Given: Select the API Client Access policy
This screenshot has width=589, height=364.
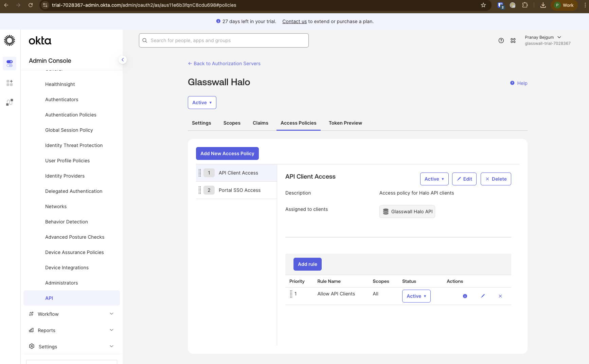Looking at the screenshot, I should (x=236, y=173).
